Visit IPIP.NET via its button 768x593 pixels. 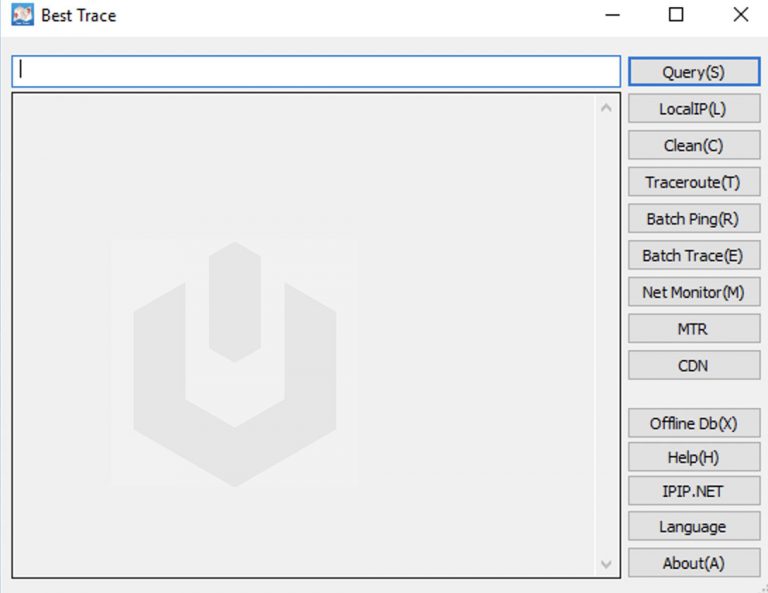pos(693,491)
